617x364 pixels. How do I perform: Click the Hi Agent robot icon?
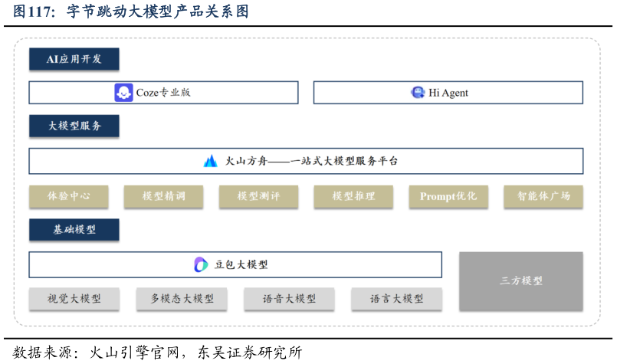click(418, 93)
